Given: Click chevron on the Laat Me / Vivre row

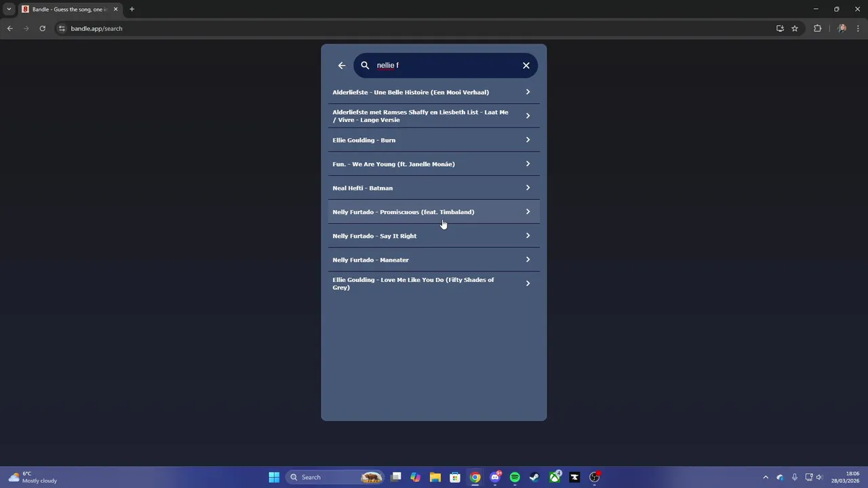Looking at the screenshot, I should [528, 116].
